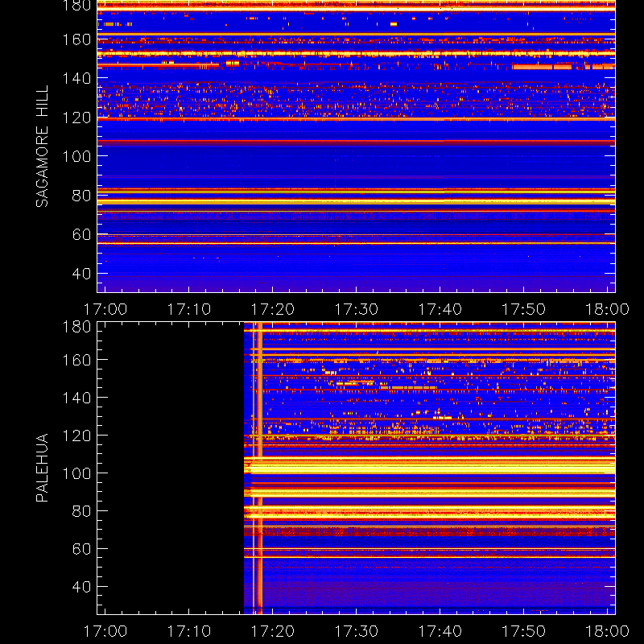Click the 18:00 time label under Sagamore Hill plot

pos(607,309)
